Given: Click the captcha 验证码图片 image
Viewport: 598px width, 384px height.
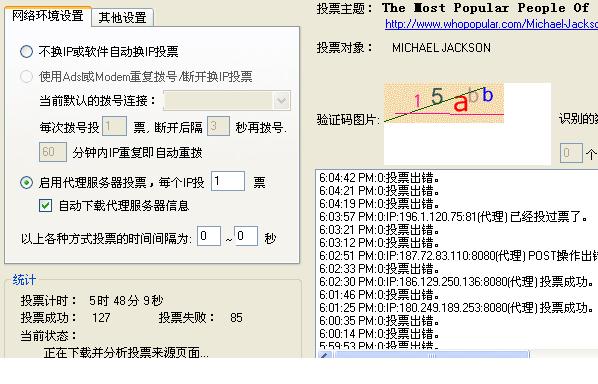Looking at the screenshot, I should [x=444, y=103].
